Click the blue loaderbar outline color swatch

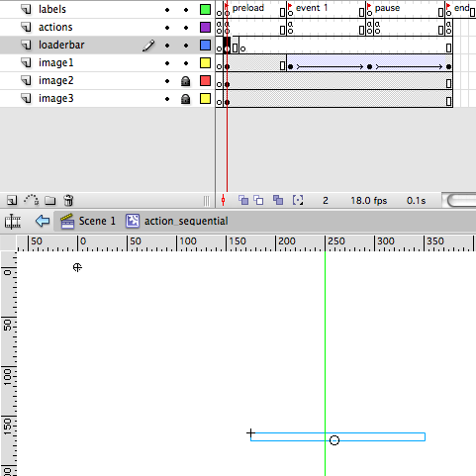(205, 46)
